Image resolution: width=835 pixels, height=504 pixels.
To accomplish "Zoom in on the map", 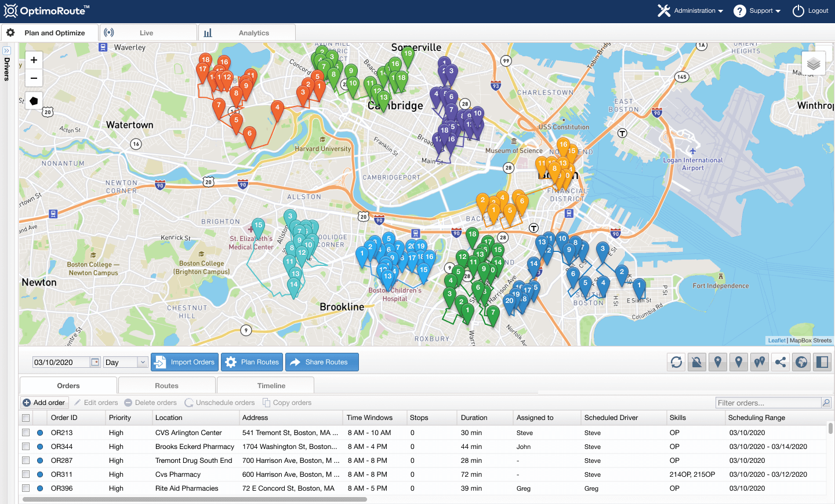I will [x=34, y=60].
